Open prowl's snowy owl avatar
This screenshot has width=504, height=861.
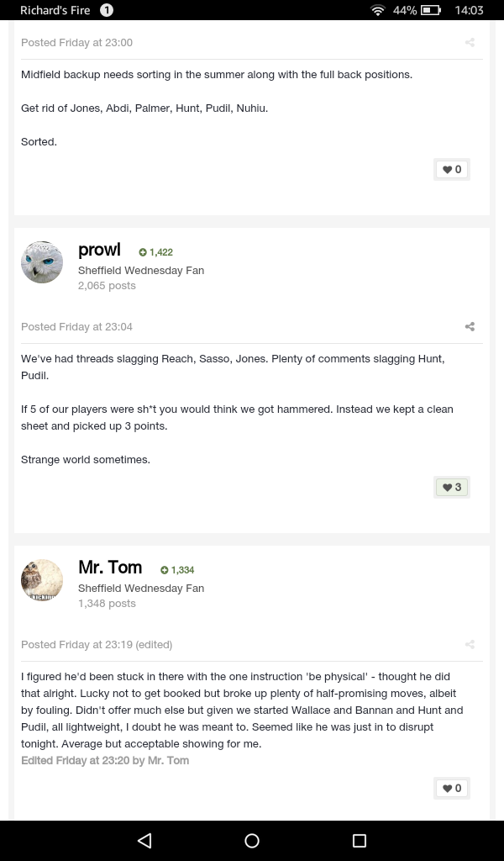[x=42, y=262]
